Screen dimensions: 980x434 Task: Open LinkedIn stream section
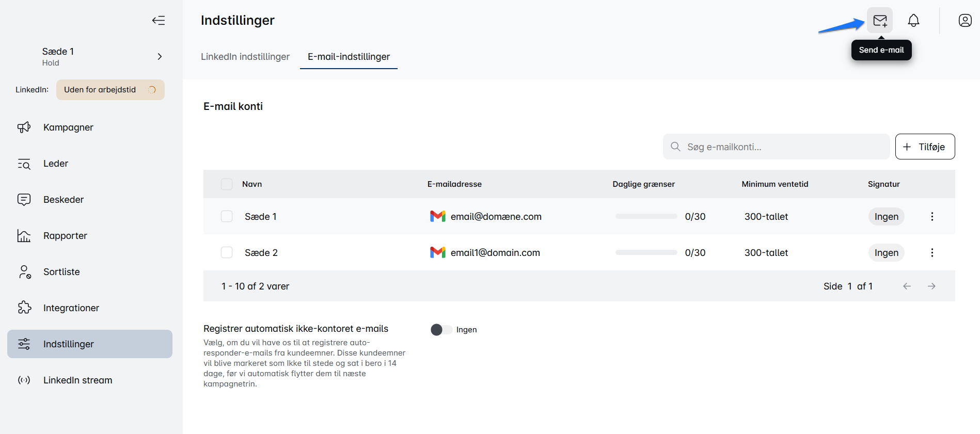click(77, 380)
